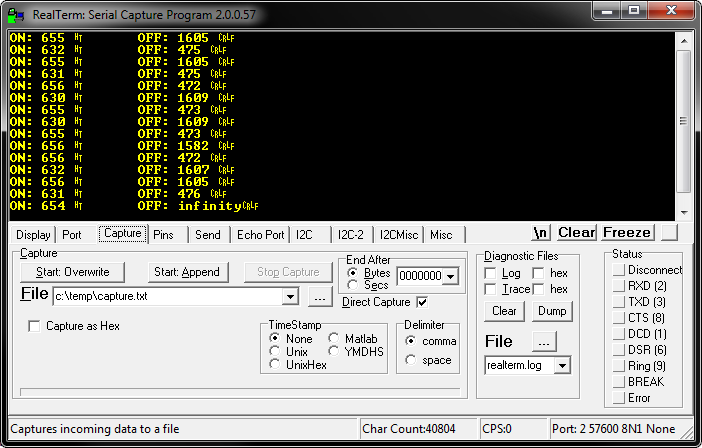Open the Echo Port tab

[x=261, y=235]
